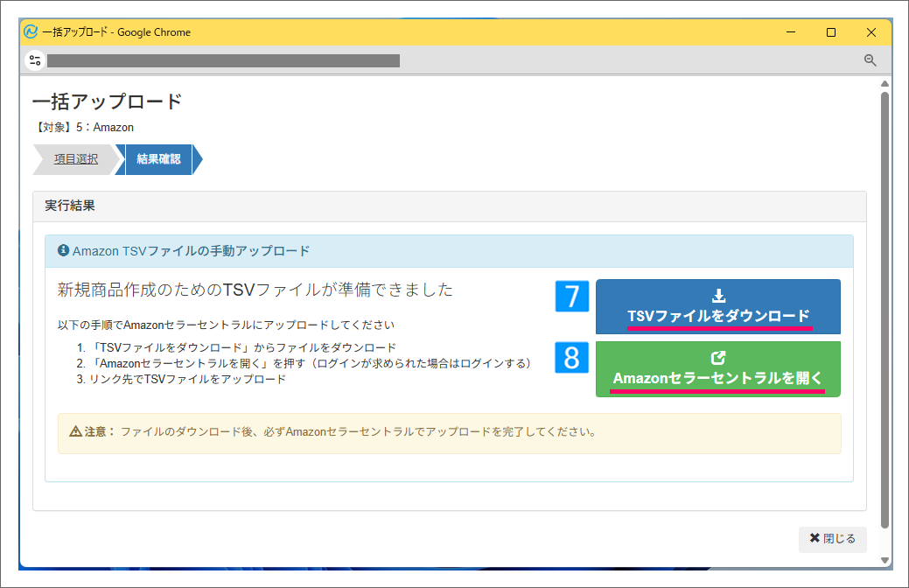The image size is (909, 588).
Task: Click the scrollbar down arrow
Action: click(x=885, y=560)
